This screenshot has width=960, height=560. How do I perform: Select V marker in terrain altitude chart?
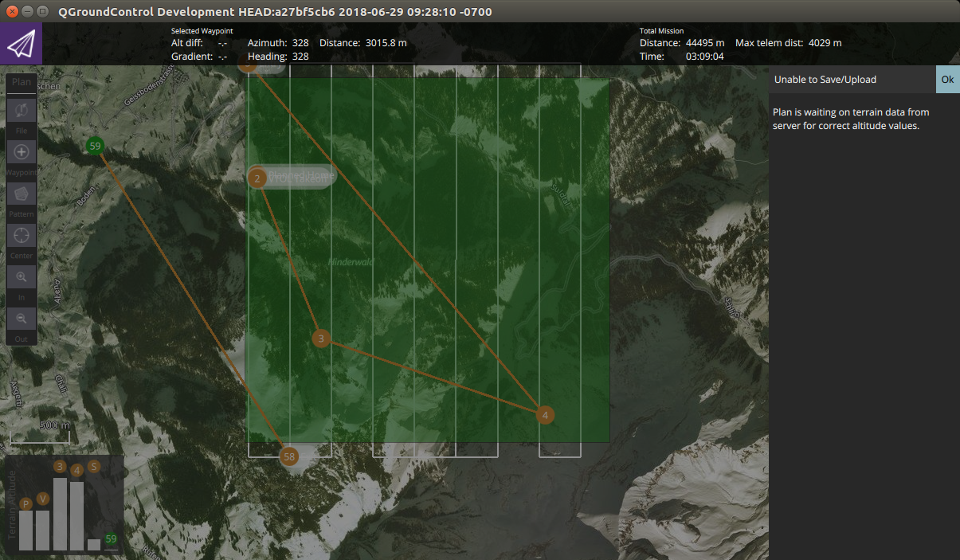tap(43, 498)
